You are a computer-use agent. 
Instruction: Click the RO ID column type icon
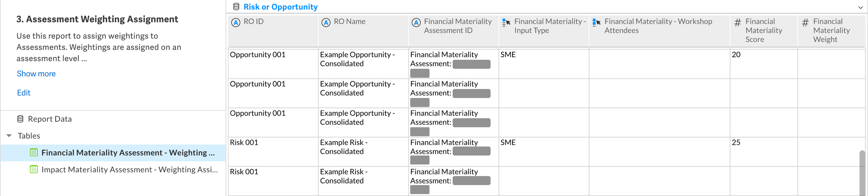click(x=236, y=22)
